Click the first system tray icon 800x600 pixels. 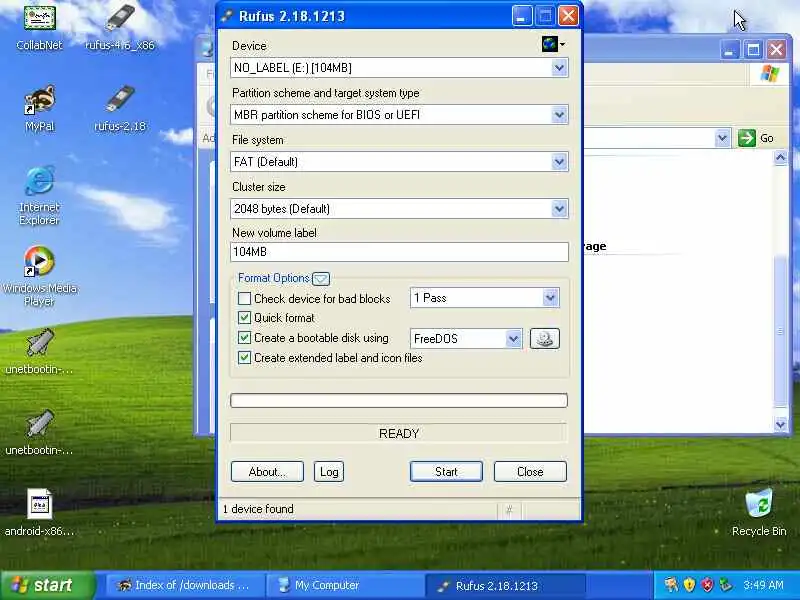(671, 585)
